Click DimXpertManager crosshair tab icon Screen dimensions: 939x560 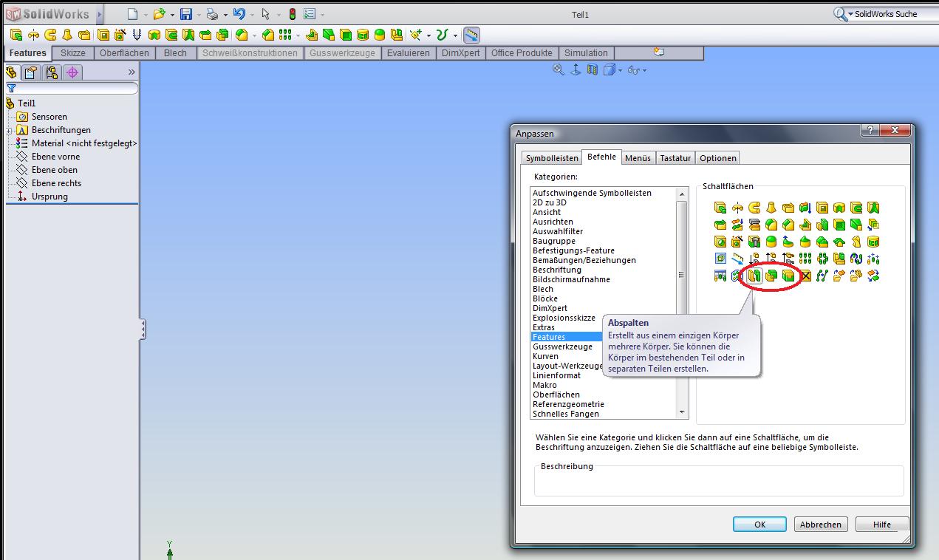(72, 72)
